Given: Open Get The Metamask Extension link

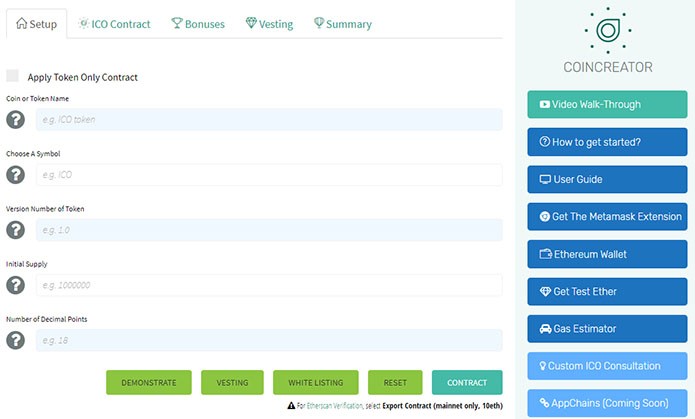Looking at the screenshot, I should coord(606,216).
